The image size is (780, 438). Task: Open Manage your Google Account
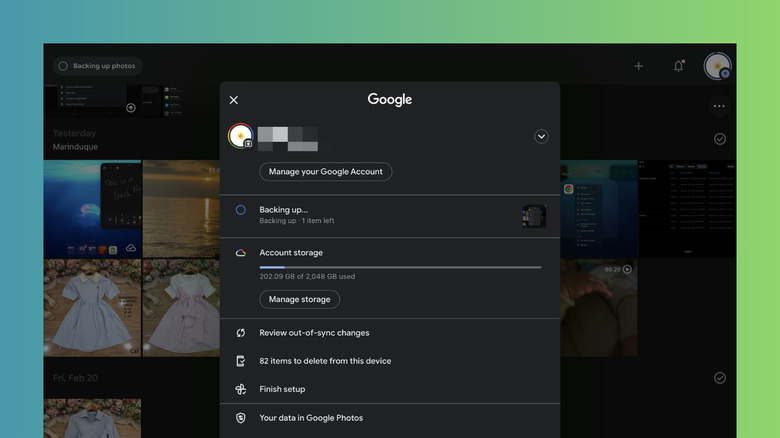pyautogui.click(x=326, y=172)
